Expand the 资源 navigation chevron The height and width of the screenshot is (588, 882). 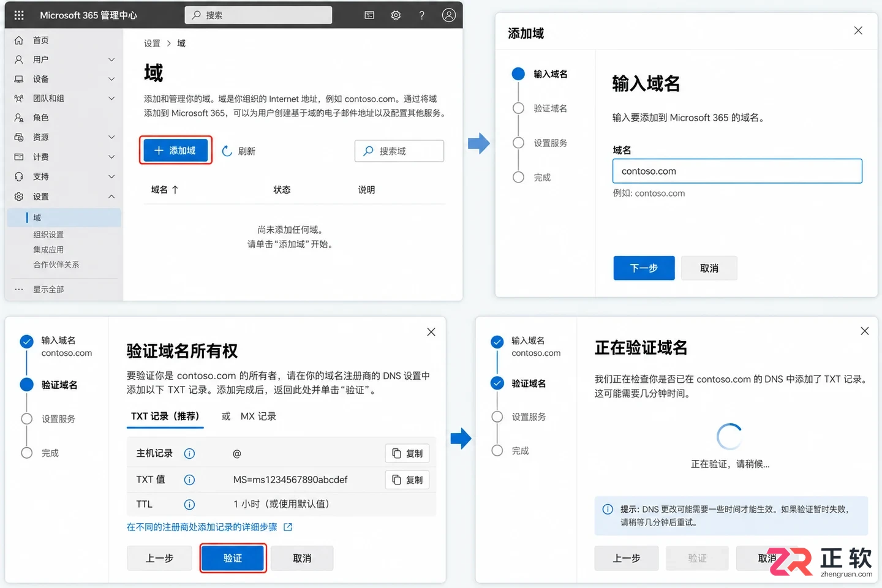111,137
